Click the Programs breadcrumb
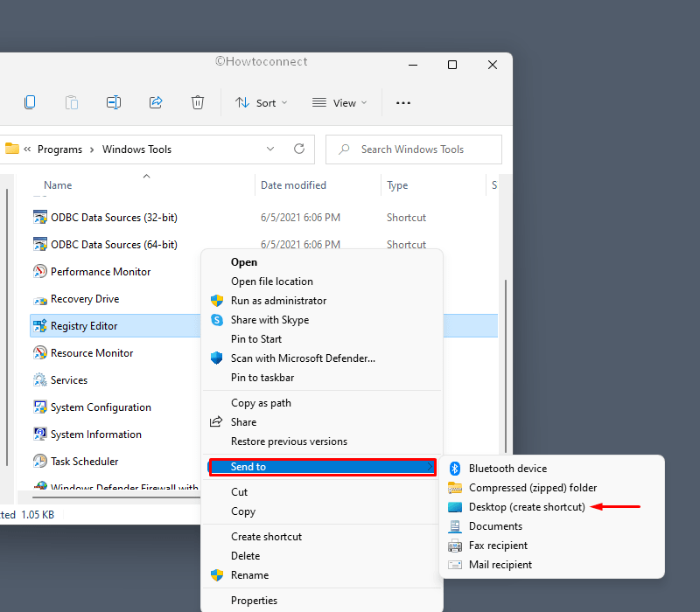700x612 pixels. point(59,150)
